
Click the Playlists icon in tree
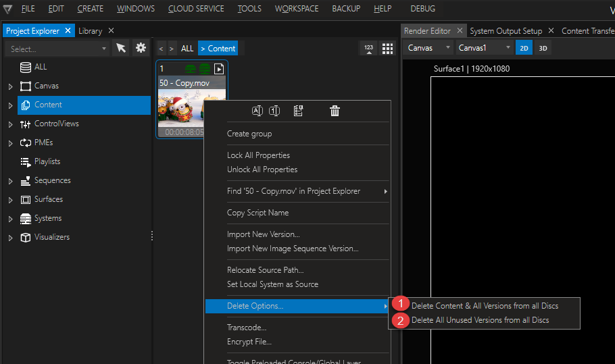(26, 162)
